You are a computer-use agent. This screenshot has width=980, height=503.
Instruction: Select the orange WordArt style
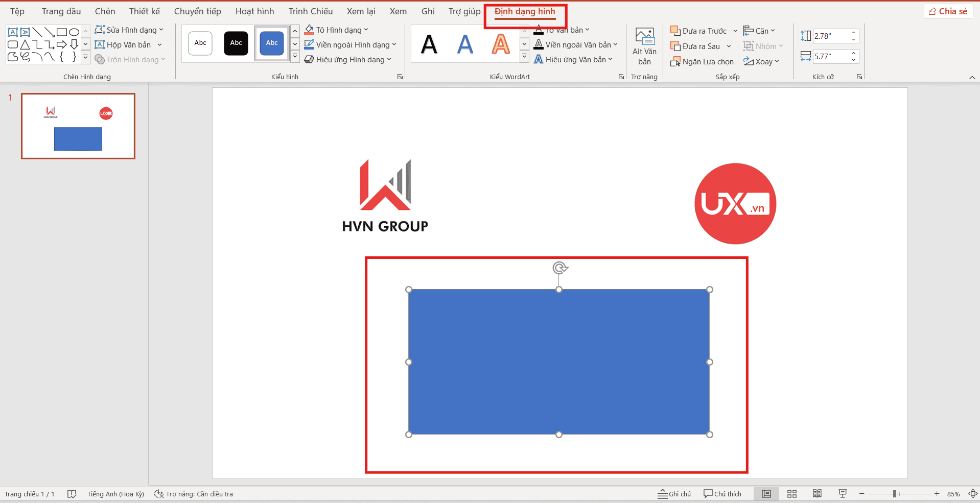click(x=501, y=44)
